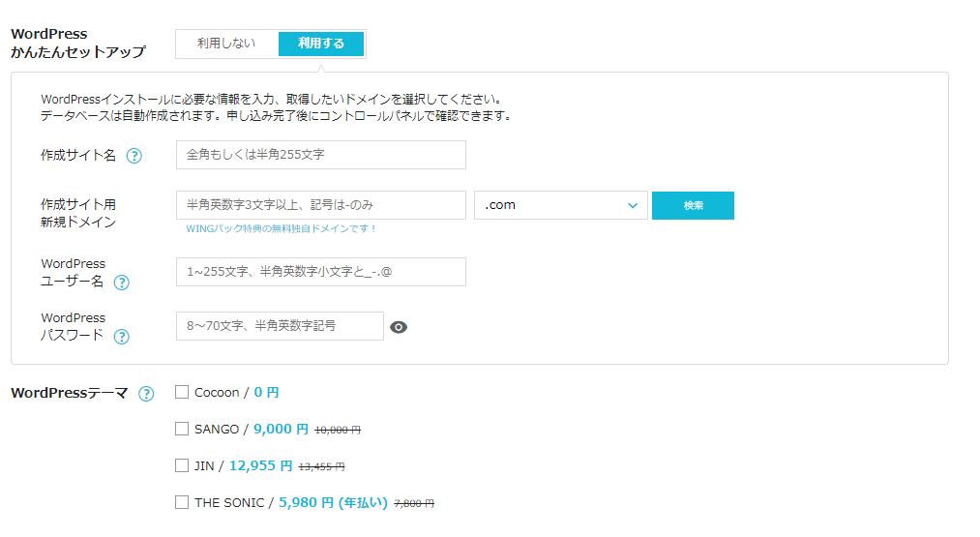Image resolution: width=980 pixels, height=537 pixels.
Task: Focus the WordPress username input field
Action: 321,272
